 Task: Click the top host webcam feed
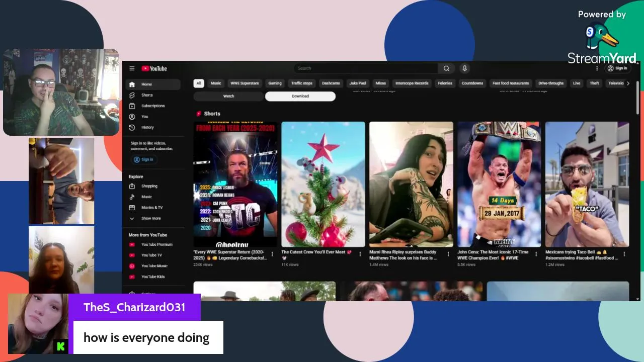pos(61,92)
